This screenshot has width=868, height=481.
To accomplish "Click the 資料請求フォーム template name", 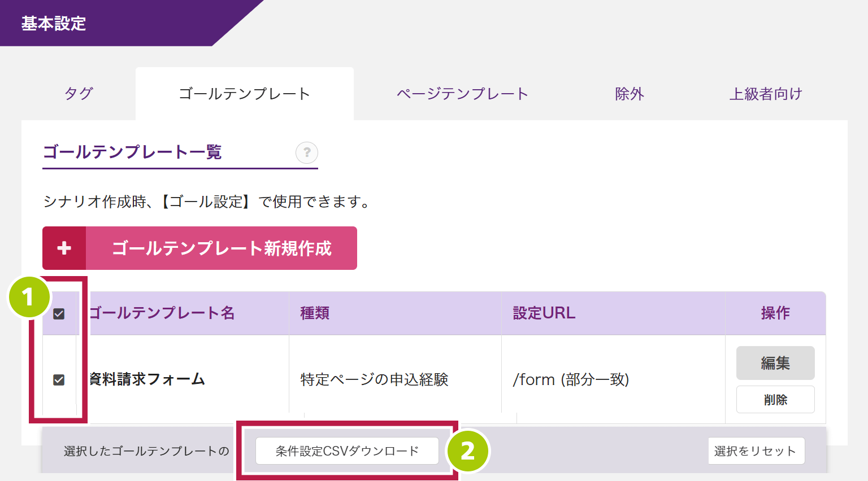I will point(147,379).
